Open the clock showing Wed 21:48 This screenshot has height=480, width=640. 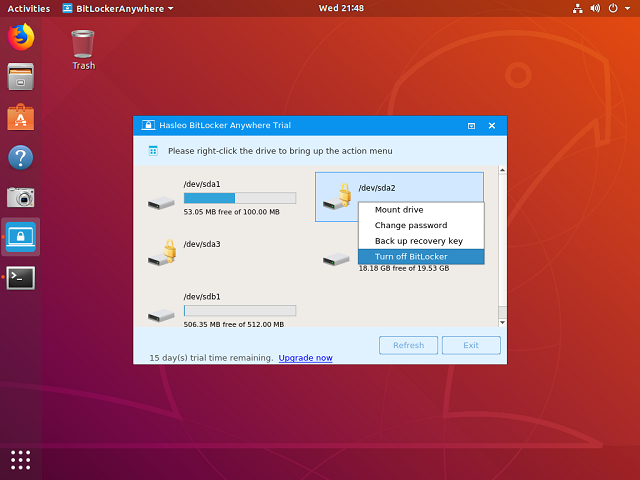pyautogui.click(x=341, y=8)
